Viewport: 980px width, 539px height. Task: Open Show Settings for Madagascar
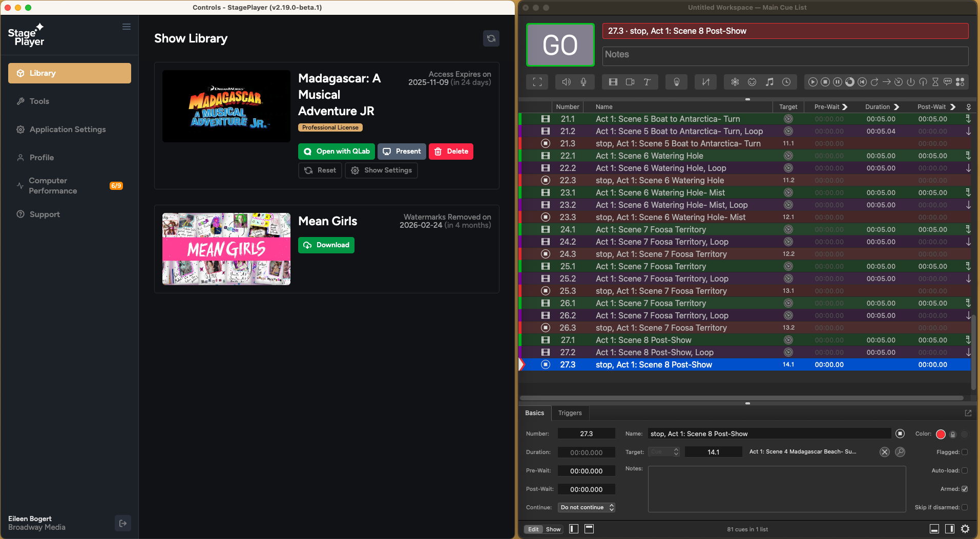point(381,170)
